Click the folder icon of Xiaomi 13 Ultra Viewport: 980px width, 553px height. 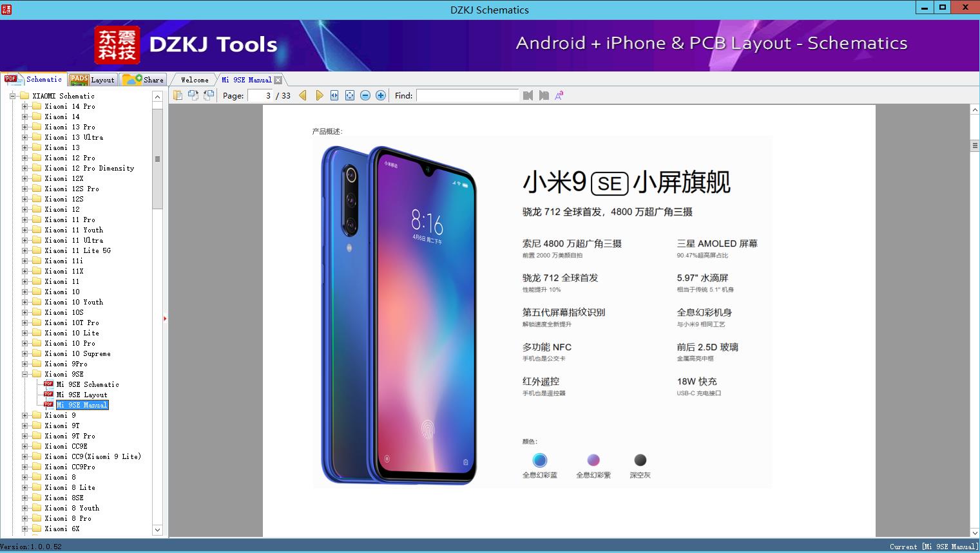tap(37, 137)
